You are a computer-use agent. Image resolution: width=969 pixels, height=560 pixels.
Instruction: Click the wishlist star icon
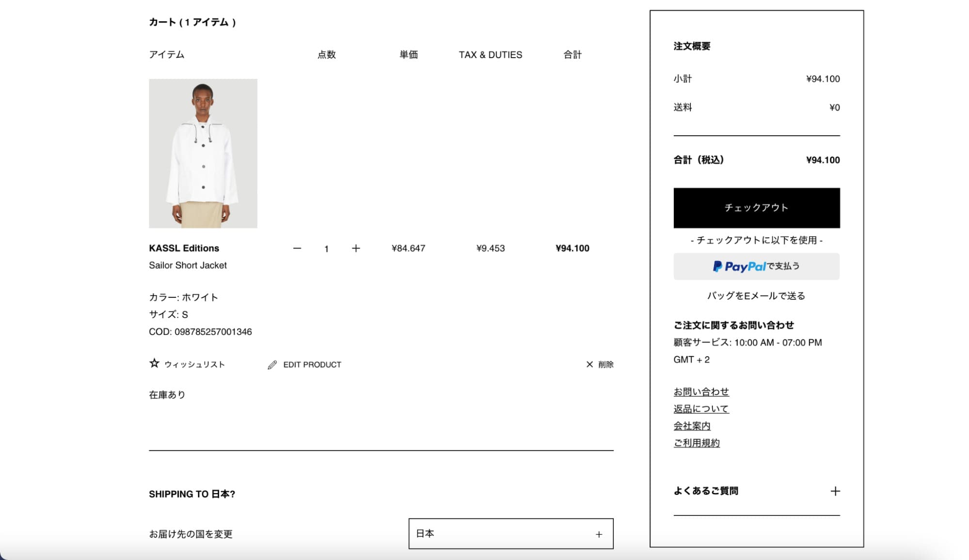tap(154, 363)
